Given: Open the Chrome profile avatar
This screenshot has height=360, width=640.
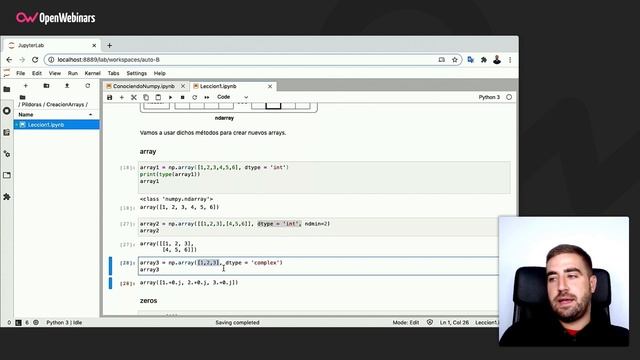Looking at the screenshot, I should [x=497, y=60].
